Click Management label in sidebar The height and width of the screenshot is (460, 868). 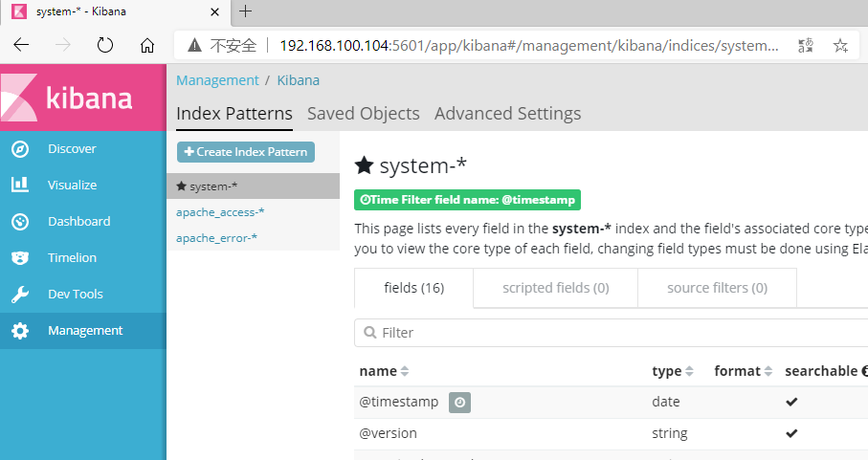coord(85,331)
